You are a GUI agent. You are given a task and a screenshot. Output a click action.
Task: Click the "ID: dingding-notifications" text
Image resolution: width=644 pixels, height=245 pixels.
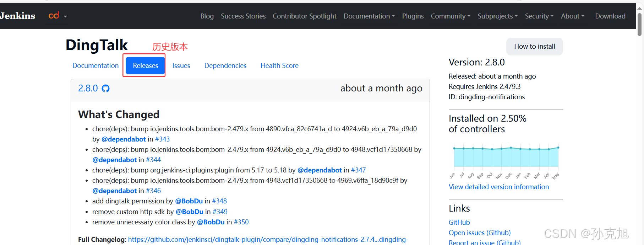click(487, 97)
